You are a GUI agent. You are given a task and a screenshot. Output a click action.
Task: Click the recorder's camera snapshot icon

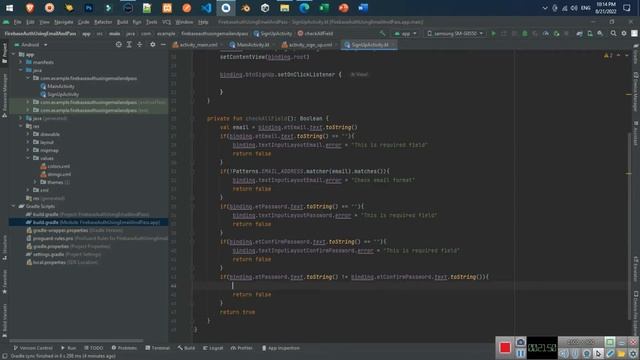520,342
